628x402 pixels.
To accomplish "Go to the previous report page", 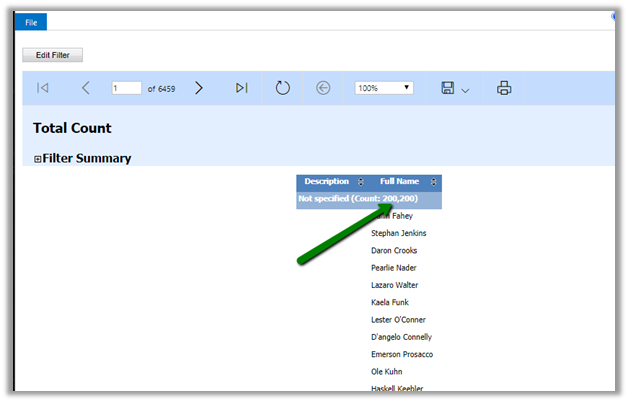I will pyautogui.click(x=85, y=88).
